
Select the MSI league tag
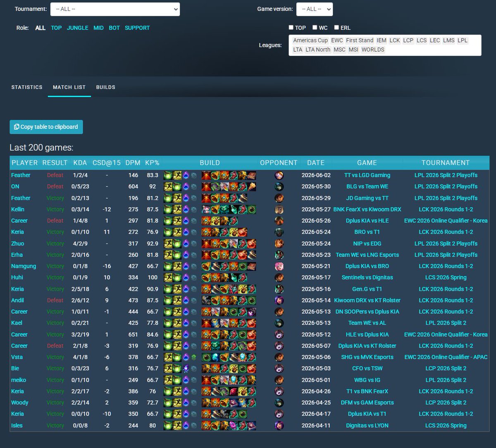(353, 50)
